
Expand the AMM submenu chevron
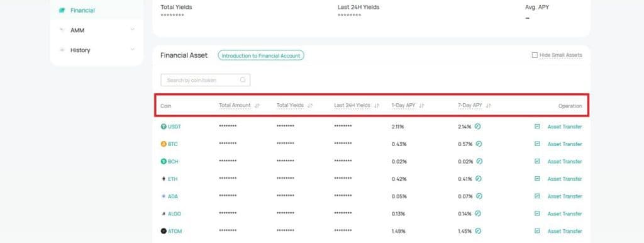pyautogui.click(x=132, y=30)
